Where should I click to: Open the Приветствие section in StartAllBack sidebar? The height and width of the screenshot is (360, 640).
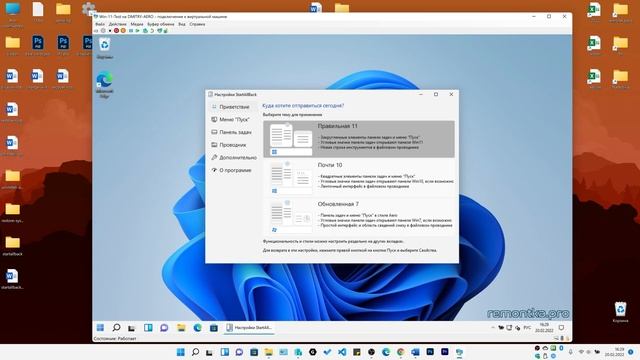(x=234, y=107)
